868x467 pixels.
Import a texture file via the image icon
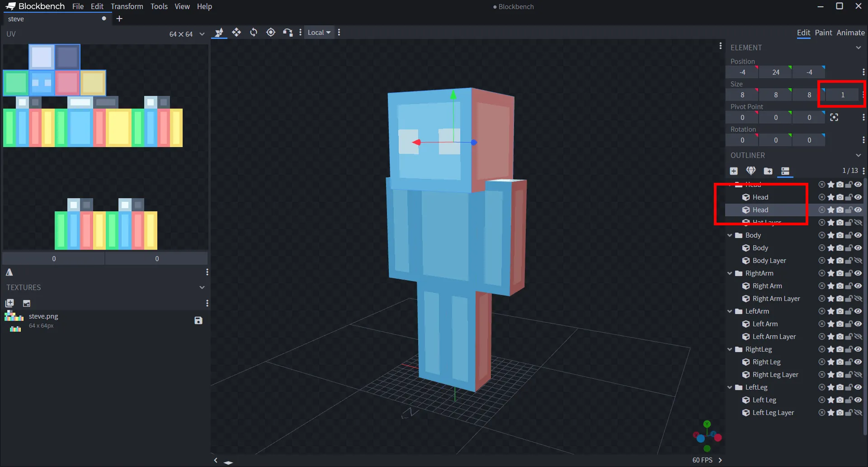pos(27,303)
